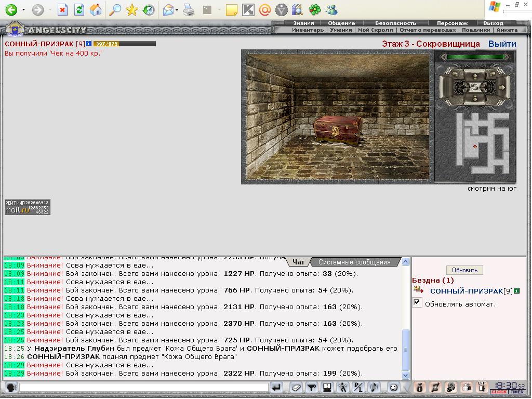
Task: Open the 'Системные сообщения' tab
Action: (354, 262)
